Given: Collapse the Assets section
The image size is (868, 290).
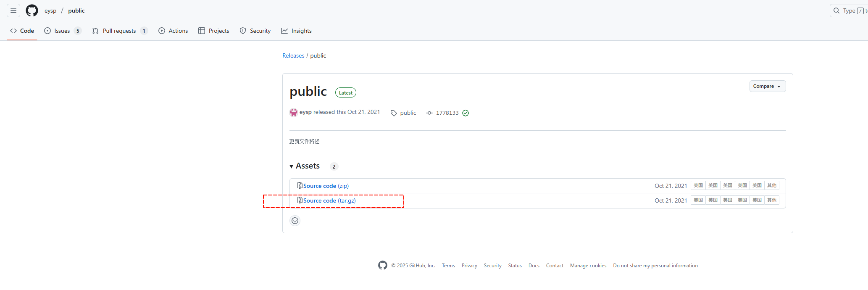Looking at the screenshot, I should click(305, 166).
